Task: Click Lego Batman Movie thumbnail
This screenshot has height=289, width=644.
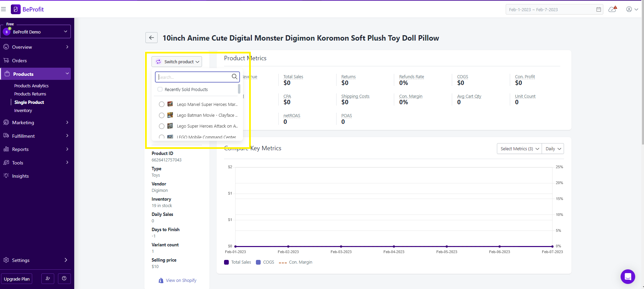Action: (170, 115)
